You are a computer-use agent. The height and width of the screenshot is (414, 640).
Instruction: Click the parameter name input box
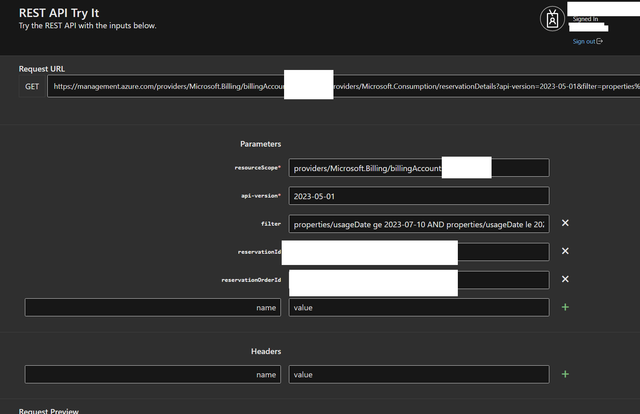153,307
